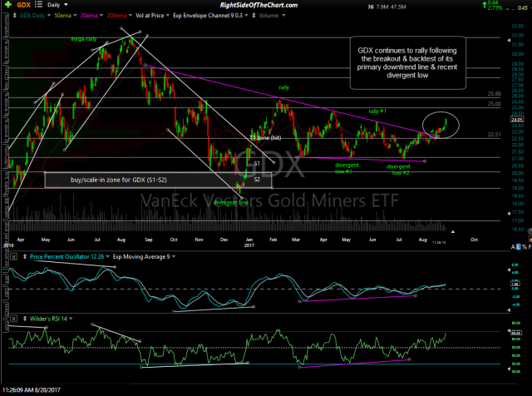The image size is (532, 396).
Task: Click reorder arrows beside Price Percent Oscillator
Action: click(x=25, y=257)
